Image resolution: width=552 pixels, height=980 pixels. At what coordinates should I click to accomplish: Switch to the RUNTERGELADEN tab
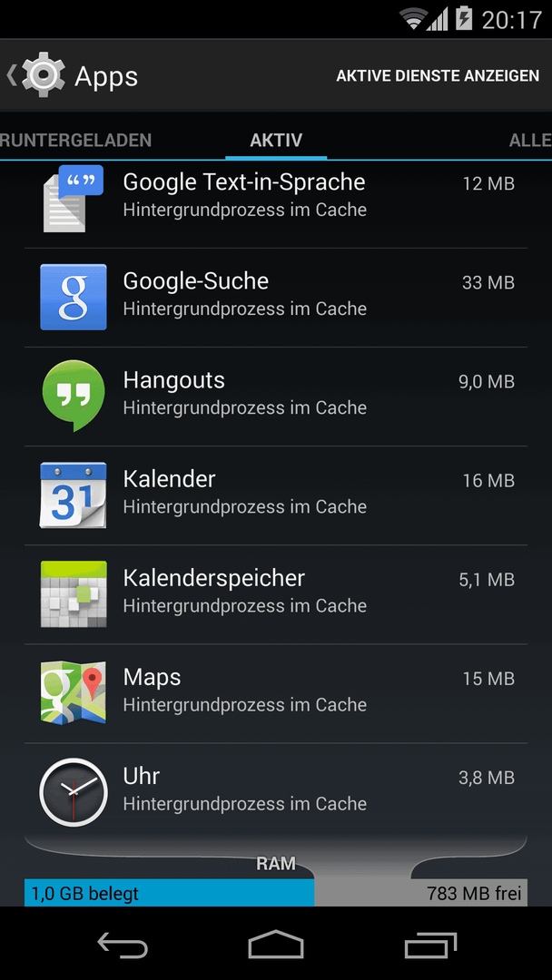[x=75, y=140]
